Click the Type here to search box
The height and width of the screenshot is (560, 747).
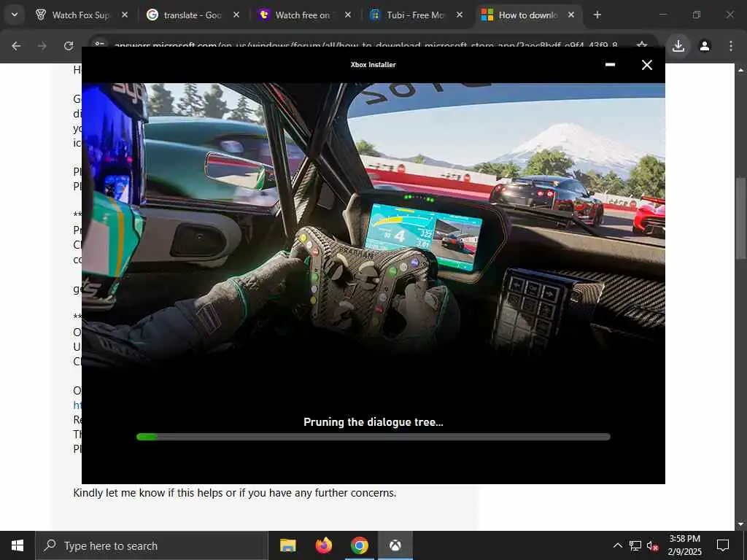152,545
